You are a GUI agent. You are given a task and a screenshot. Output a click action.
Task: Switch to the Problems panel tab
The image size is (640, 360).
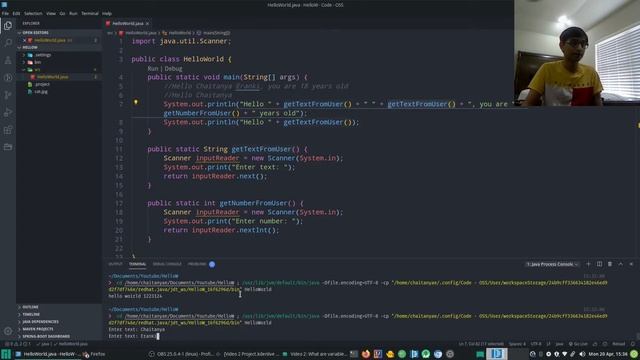click(x=197, y=264)
